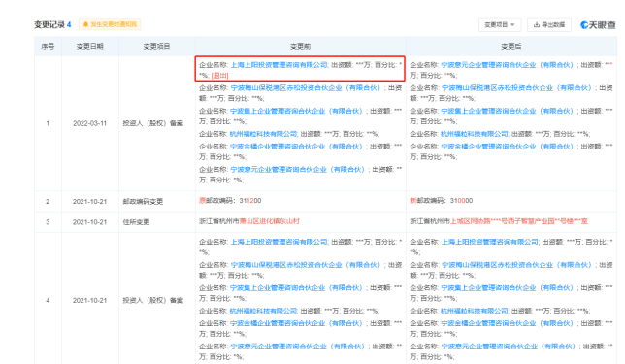The height and width of the screenshot is (364, 625).
Task: Click the bell icon beside 发生变更时通知我
Action: click(x=85, y=24)
